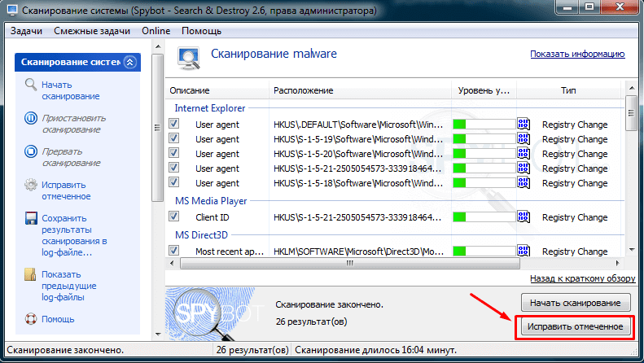The image size is (644, 363).
Task: Click the floppy disk icon for saving results
Action: click(x=31, y=218)
